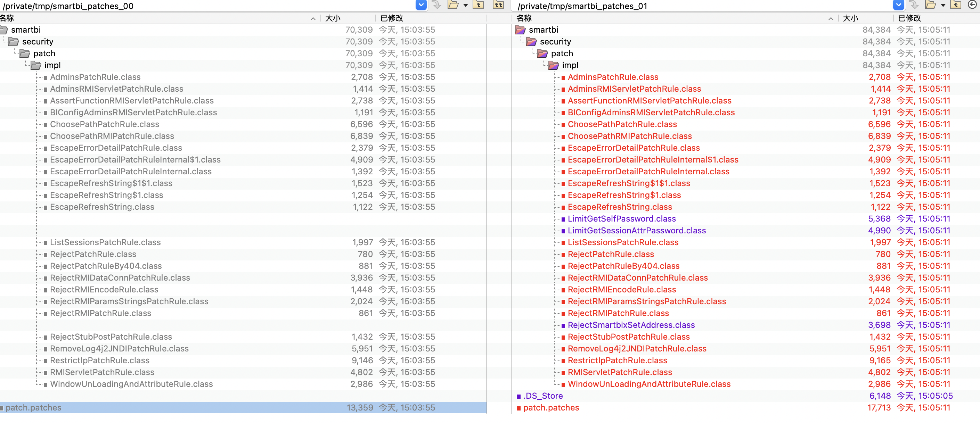The image size is (980, 423).
Task: Select AdminsPatchRule.class in left pane
Action: tap(95, 77)
